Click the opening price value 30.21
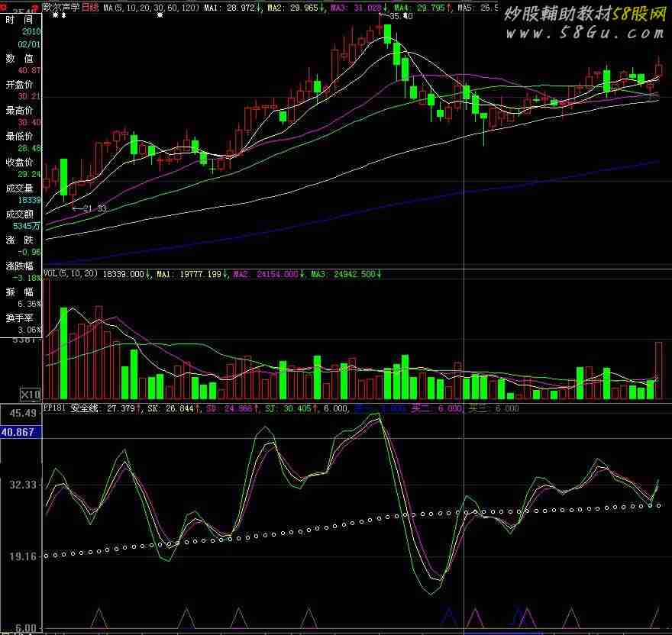672x635 pixels. tap(29, 96)
